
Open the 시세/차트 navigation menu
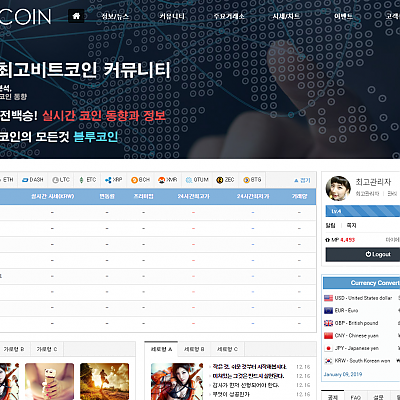point(286,16)
